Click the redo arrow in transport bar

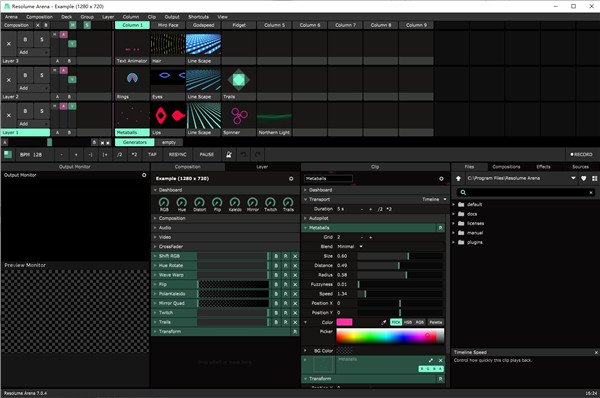coord(258,155)
